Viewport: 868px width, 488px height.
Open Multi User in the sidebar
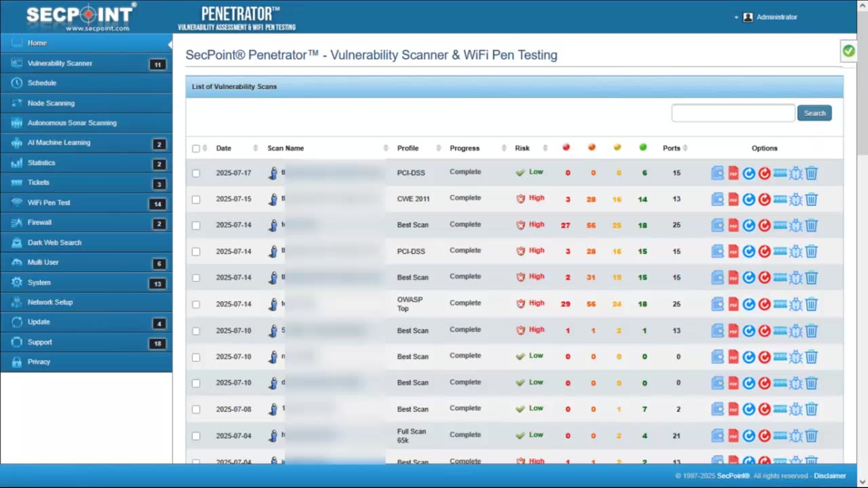[x=86, y=262]
